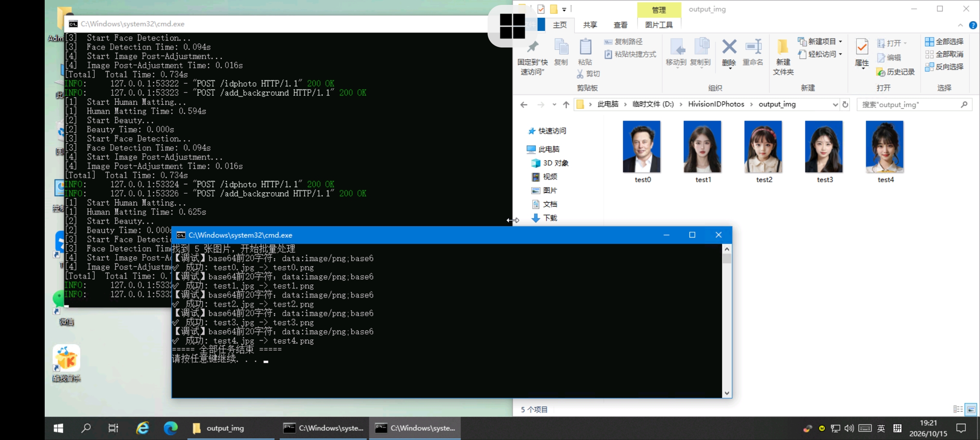Click Copy path (复制路径)
980x440 pixels.
(624, 42)
